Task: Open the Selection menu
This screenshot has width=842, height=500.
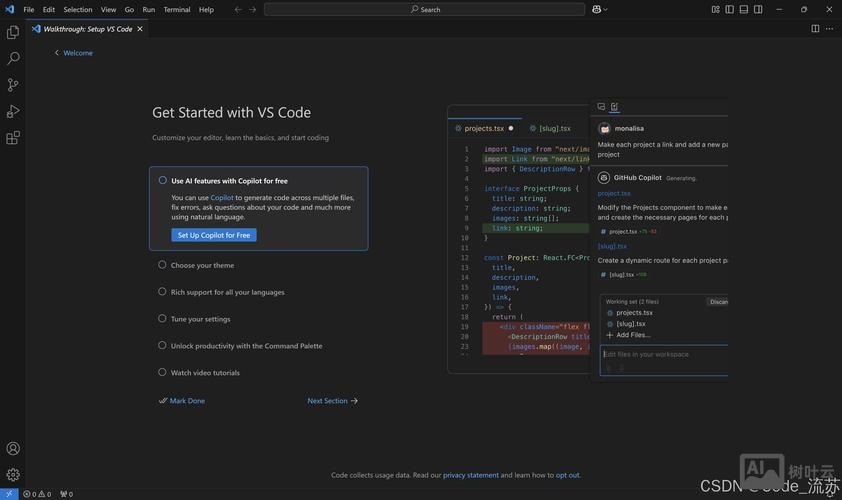Action: [78, 9]
